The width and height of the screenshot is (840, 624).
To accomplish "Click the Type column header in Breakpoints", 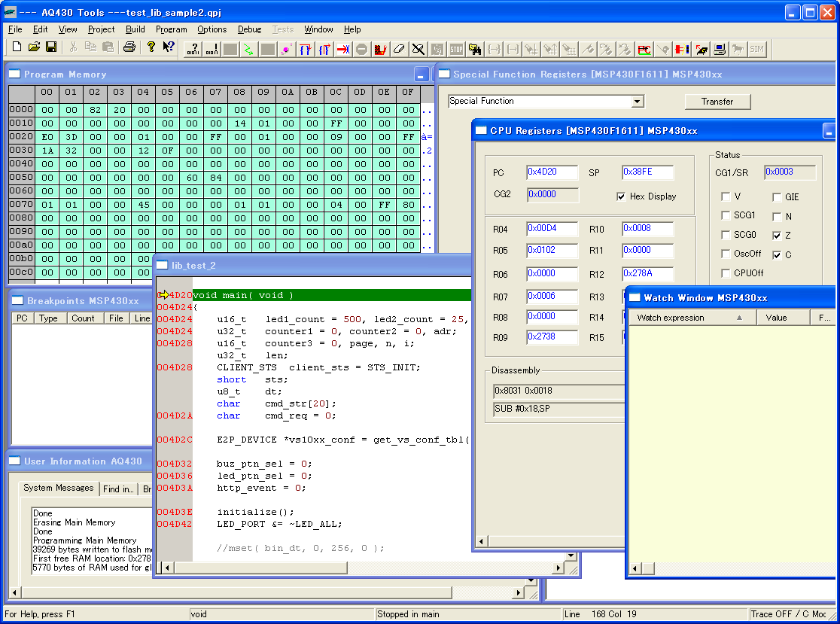I will (x=48, y=318).
